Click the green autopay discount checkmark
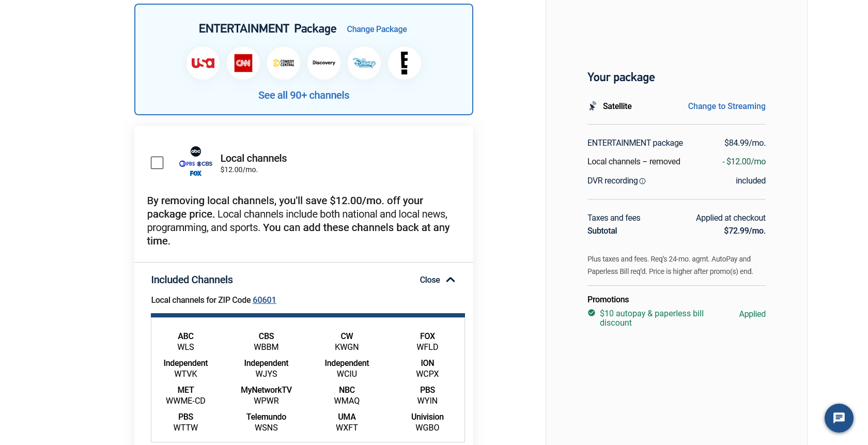The image size is (868, 445). point(592,313)
